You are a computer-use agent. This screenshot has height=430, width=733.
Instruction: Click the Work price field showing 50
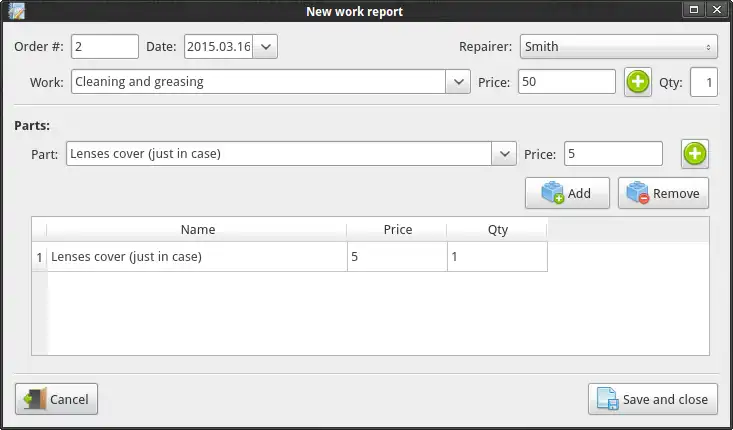pos(566,82)
